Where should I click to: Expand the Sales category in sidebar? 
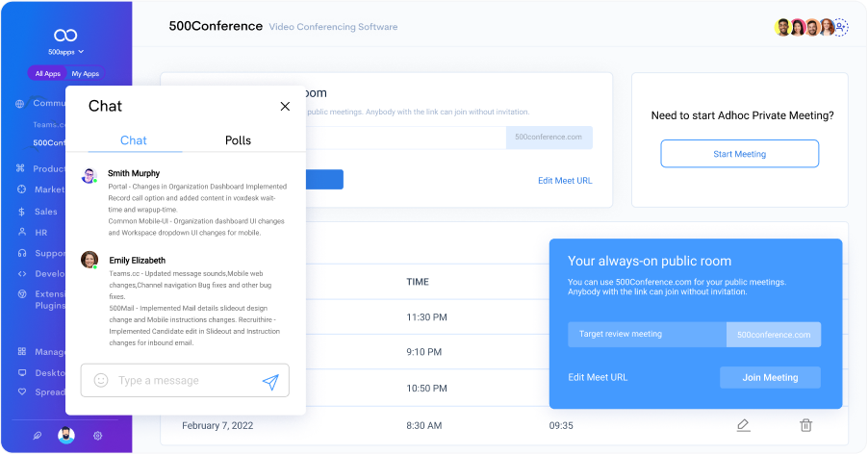[45, 212]
